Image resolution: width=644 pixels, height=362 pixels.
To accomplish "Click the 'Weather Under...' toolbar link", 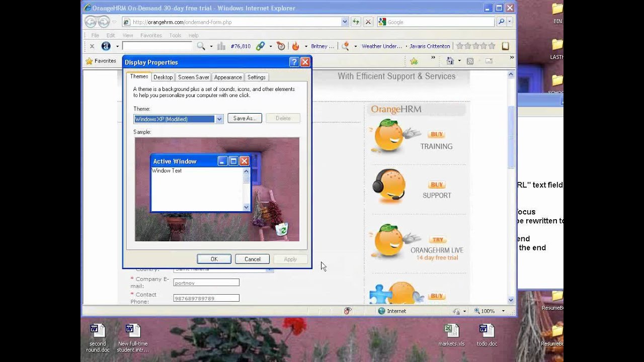I will click(x=382, y=46).
